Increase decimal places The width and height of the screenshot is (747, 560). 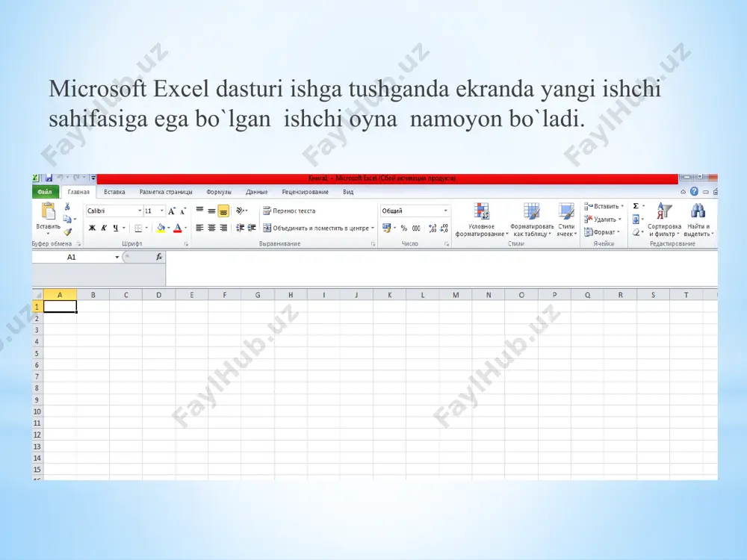(432, 228)
